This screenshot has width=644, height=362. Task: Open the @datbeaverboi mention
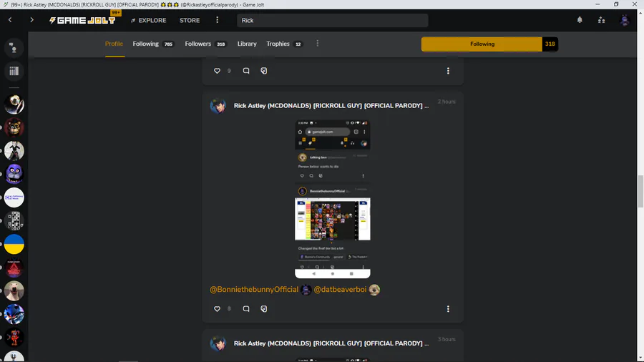[x=340, y=289]
